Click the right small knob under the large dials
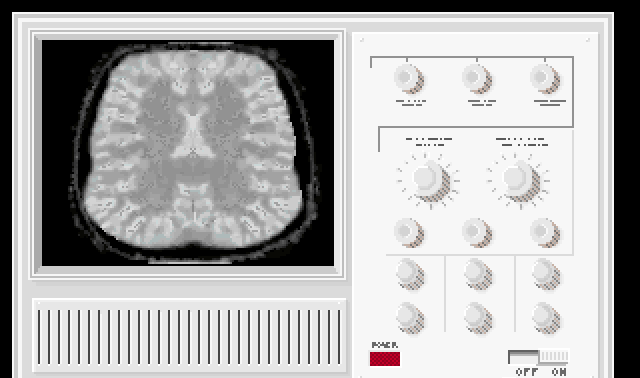Viewport: 640px width, 378px height. pos(545,233)
